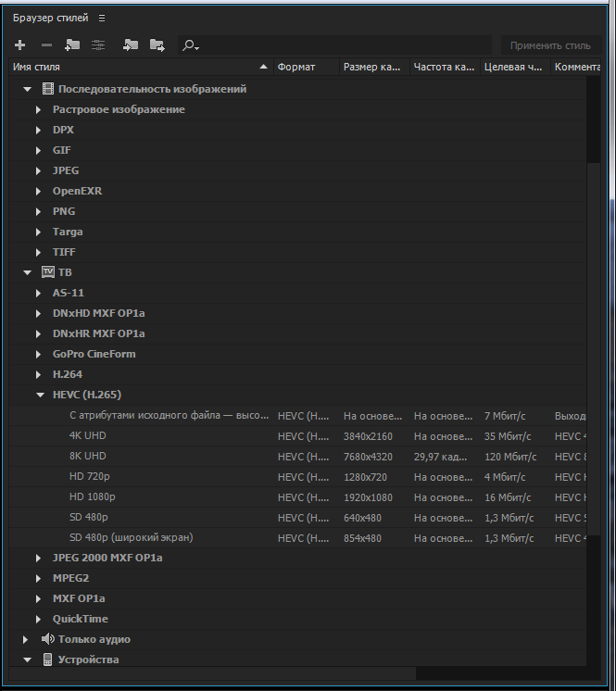Screen dimensions: 616x691
Task: Click the TV icon beside ТВ group
Action: [47, 272]
